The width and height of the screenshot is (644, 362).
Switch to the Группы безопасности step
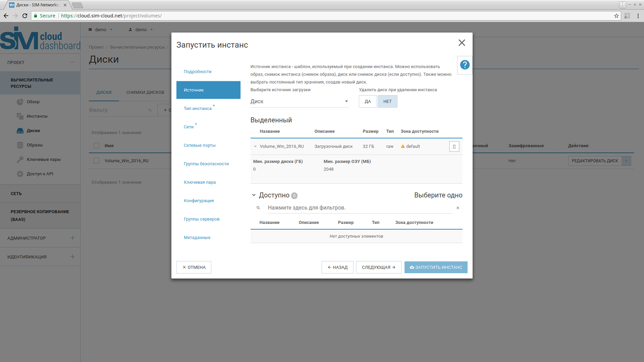point(206,164)
